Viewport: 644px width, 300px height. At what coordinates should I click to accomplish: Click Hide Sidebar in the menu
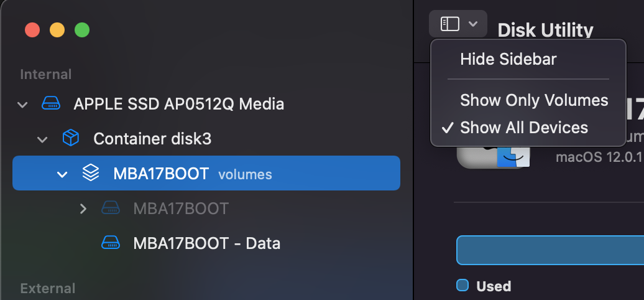(508, 59)
